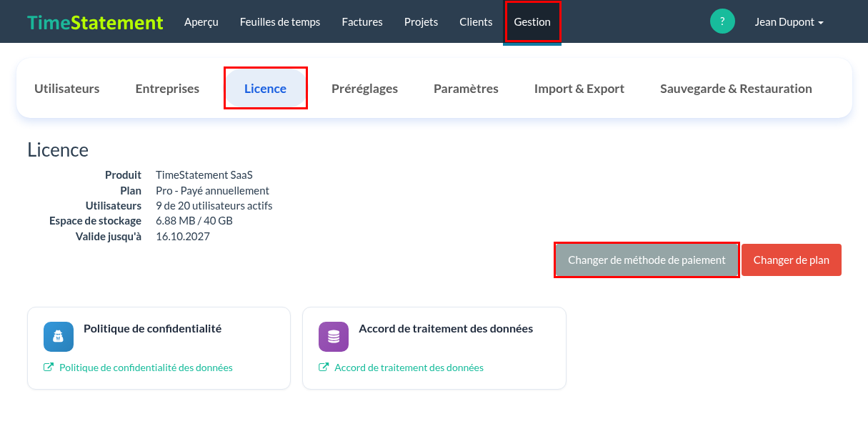This screenshot has width=868, height=424.
Task: Open the Accord de traitement des données link
Action: 409,368
